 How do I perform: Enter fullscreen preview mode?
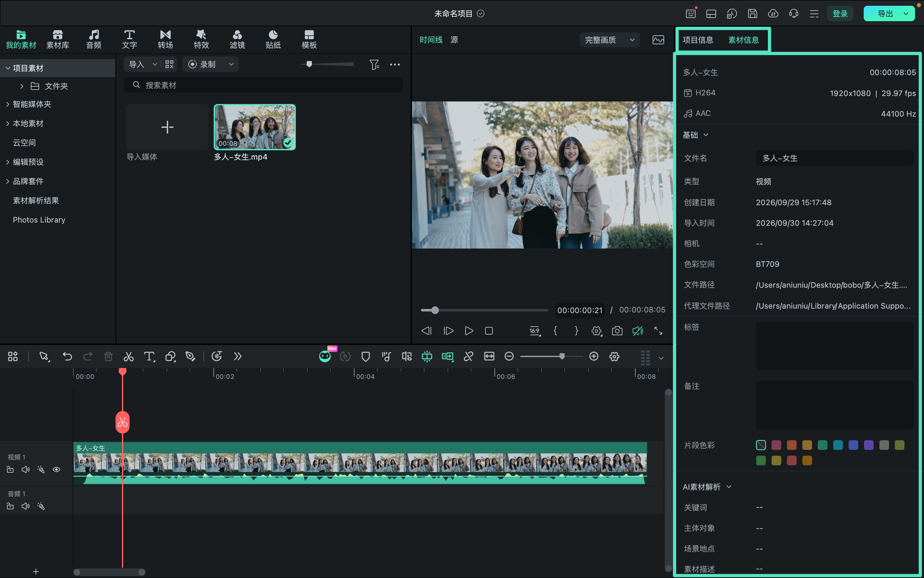click(658, 331)
